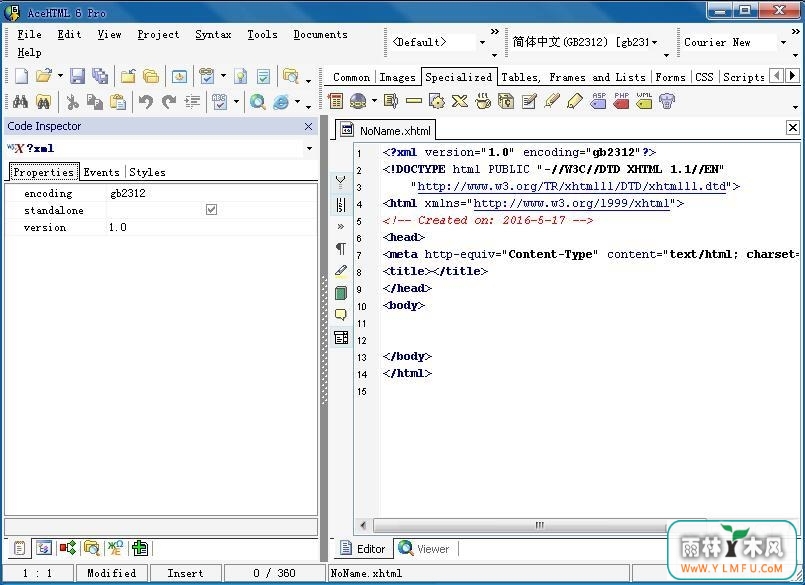
Task: Click the encoding value gb2312 field
Action: click(210, 194)
